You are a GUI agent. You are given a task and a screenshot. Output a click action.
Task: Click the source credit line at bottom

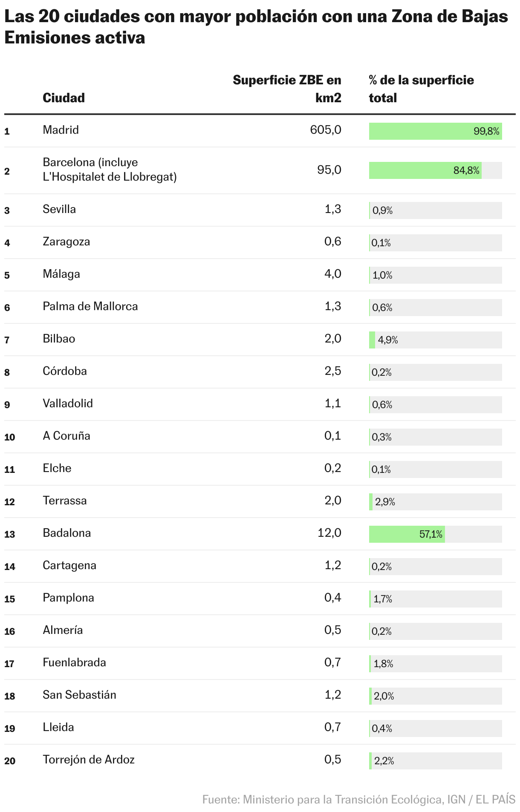[358, 799]
